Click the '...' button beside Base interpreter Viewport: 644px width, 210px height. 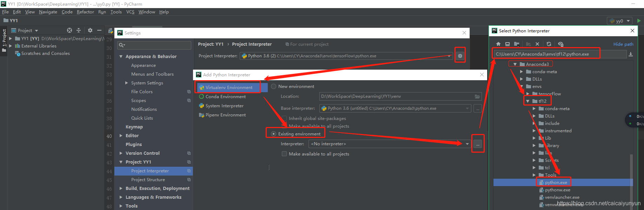tap(478, 108)
